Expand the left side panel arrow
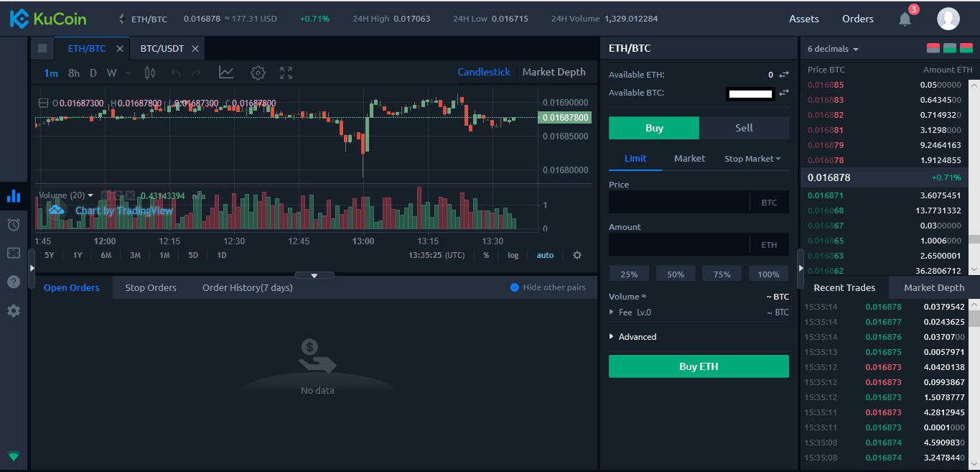Screen dimensions: 980x472 (31, 268)
